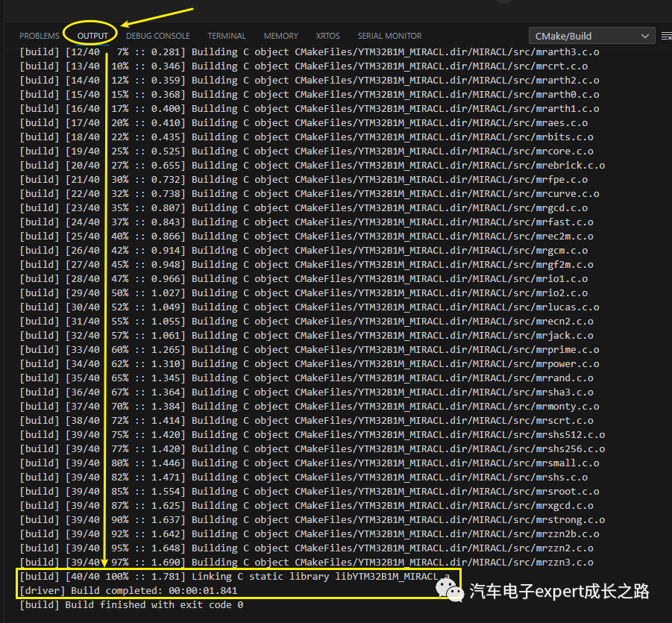
Task: Open the CMake/Build output channel dropdown
Action: pyautogui.click(x=591, y=36)
